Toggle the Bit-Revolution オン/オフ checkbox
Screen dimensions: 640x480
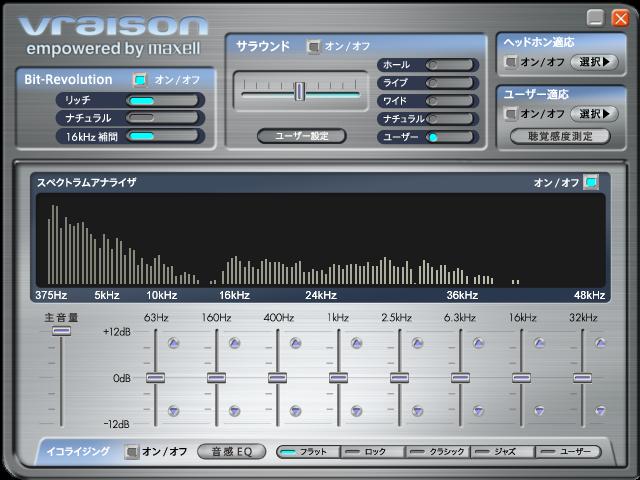pos(140,79)
